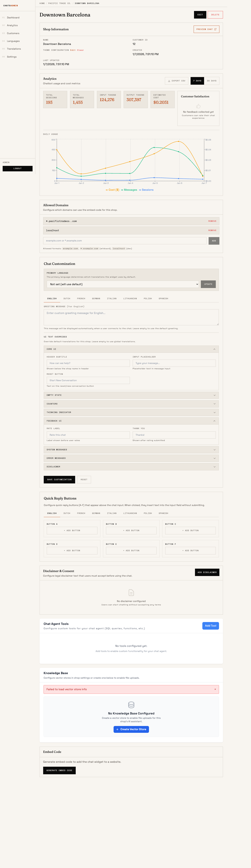251x868 pixels.
Task: Switch to the German greeting tab
Action: pos(96,299)
